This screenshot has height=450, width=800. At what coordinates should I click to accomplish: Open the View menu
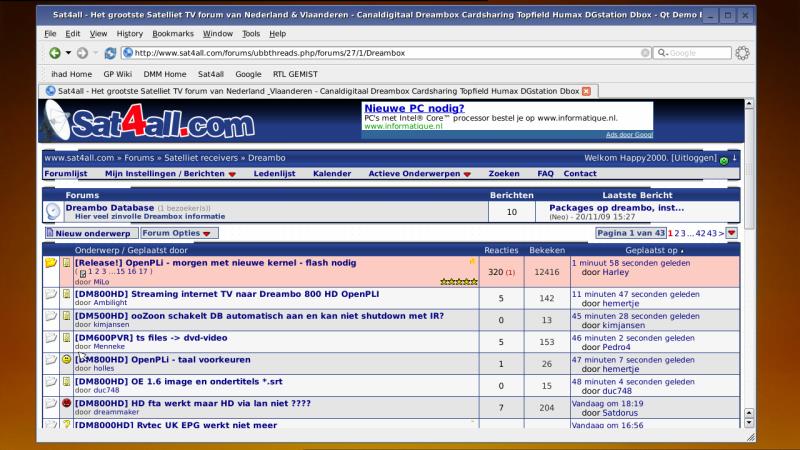[x=98, y=34]
